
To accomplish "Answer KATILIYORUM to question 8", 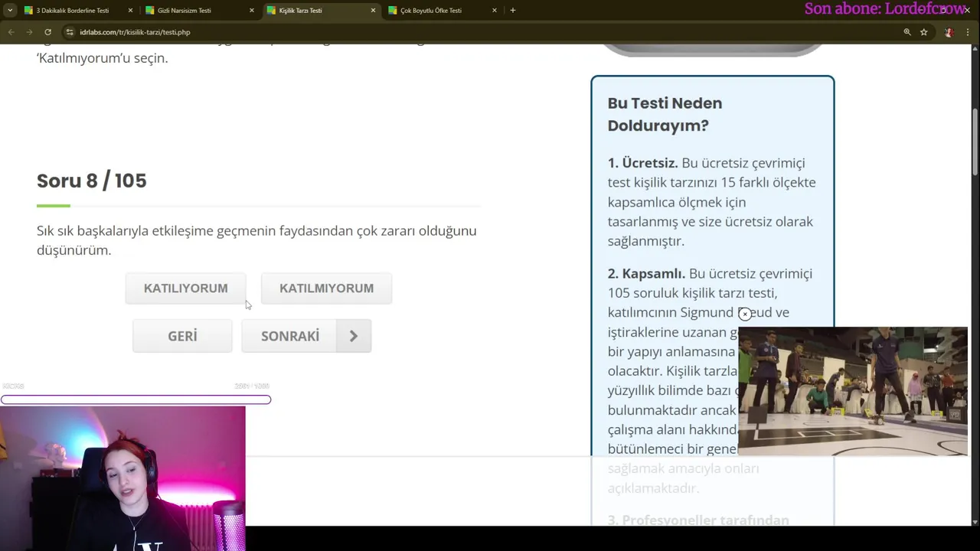I will 186,289.
